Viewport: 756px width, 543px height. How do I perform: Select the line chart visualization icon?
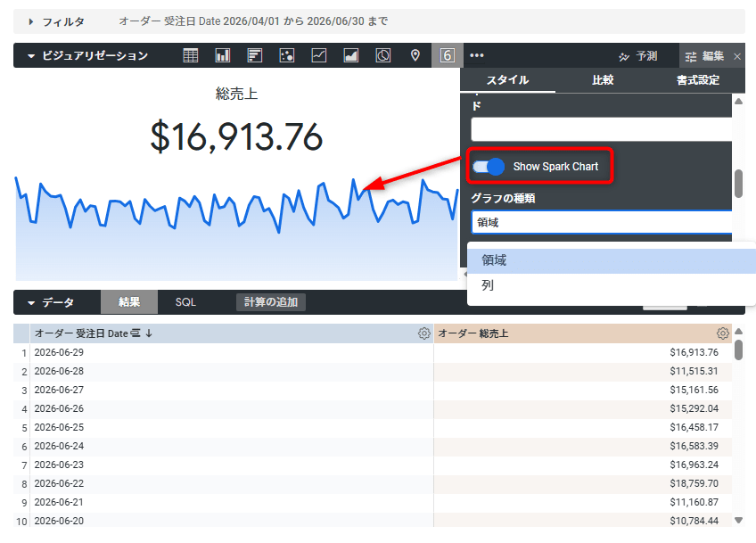tap(318, 55)
